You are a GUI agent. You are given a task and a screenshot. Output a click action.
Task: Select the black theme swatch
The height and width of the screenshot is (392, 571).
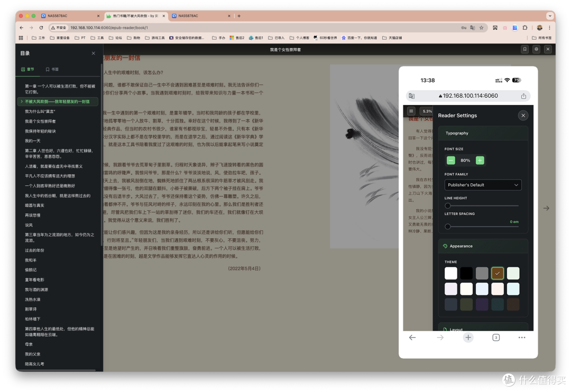466,273
